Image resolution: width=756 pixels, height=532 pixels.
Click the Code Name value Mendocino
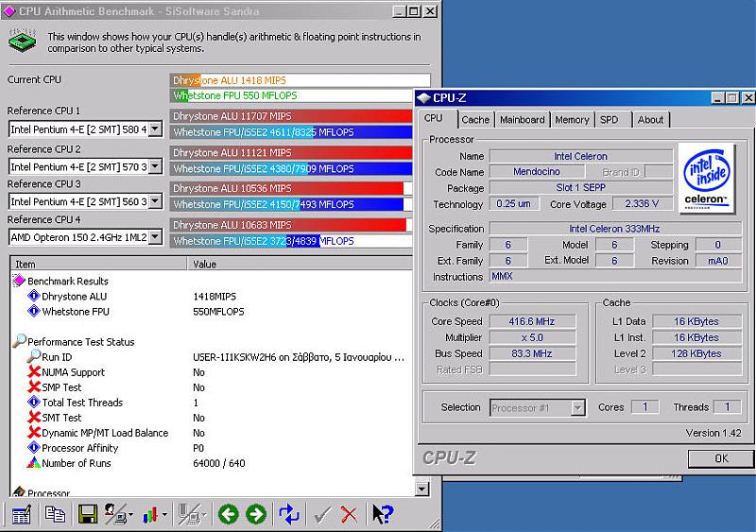click(537, 171)
